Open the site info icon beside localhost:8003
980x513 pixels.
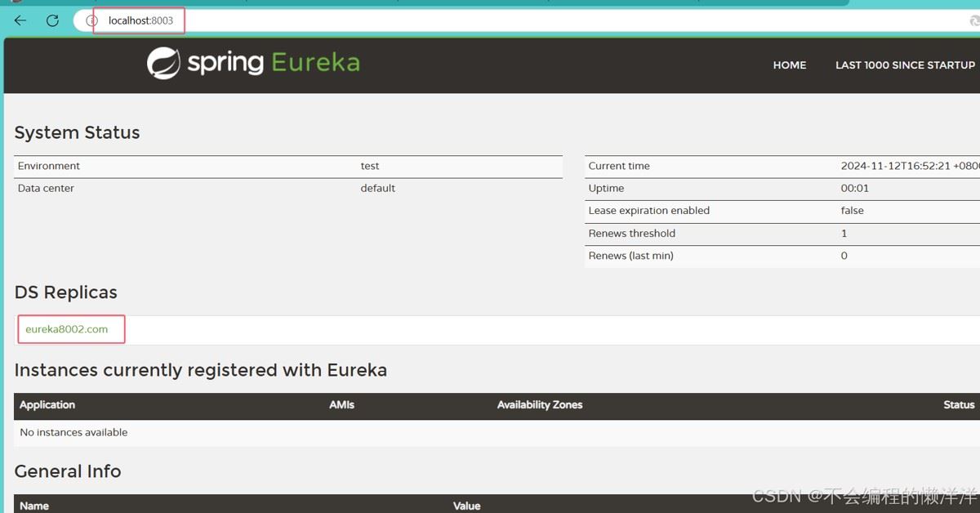point(91,20)
